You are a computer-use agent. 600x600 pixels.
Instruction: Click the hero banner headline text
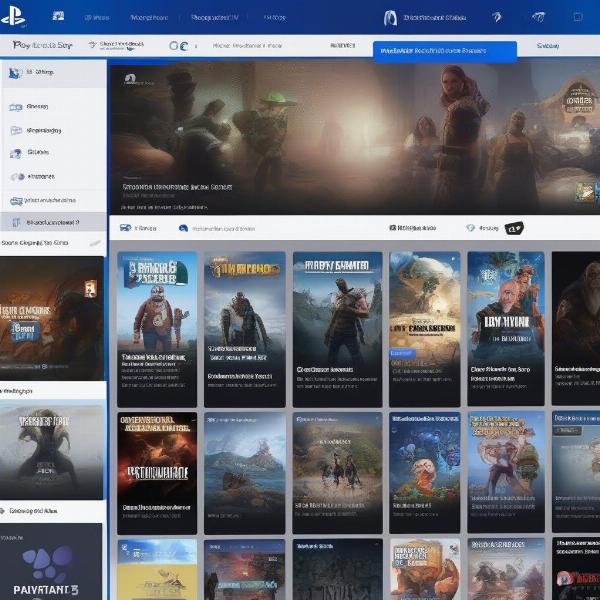[177, 187]
